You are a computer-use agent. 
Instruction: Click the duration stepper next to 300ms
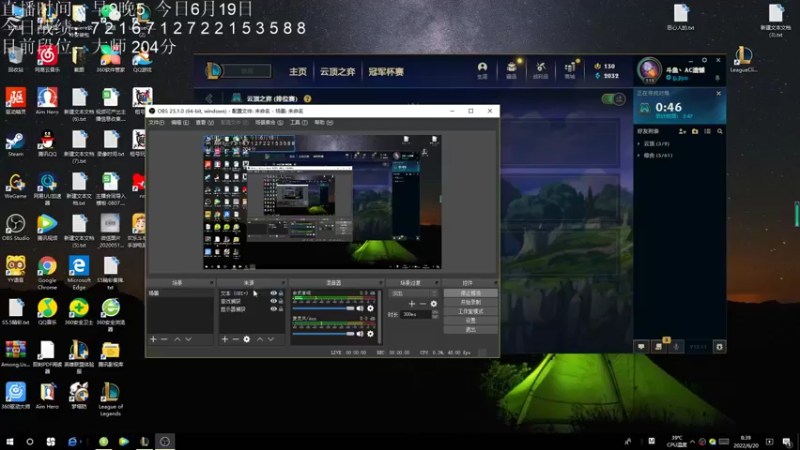pyautogui.click(x=435, y=314)
